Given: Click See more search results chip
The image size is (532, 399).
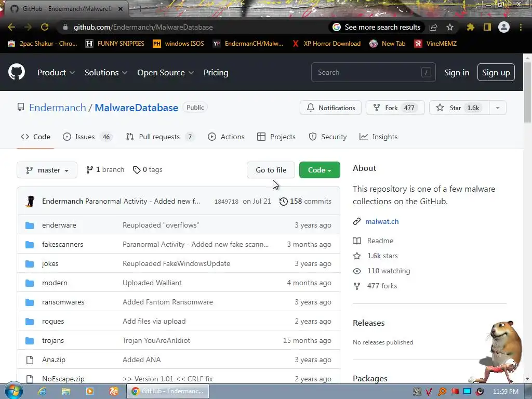Looking at the screenshot, I should pos(377,27).
